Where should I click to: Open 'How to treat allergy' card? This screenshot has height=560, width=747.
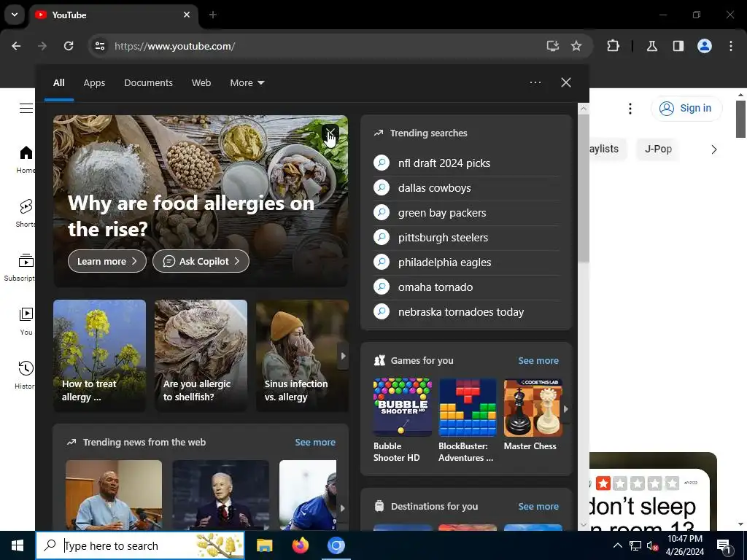(x=99, y=356)
